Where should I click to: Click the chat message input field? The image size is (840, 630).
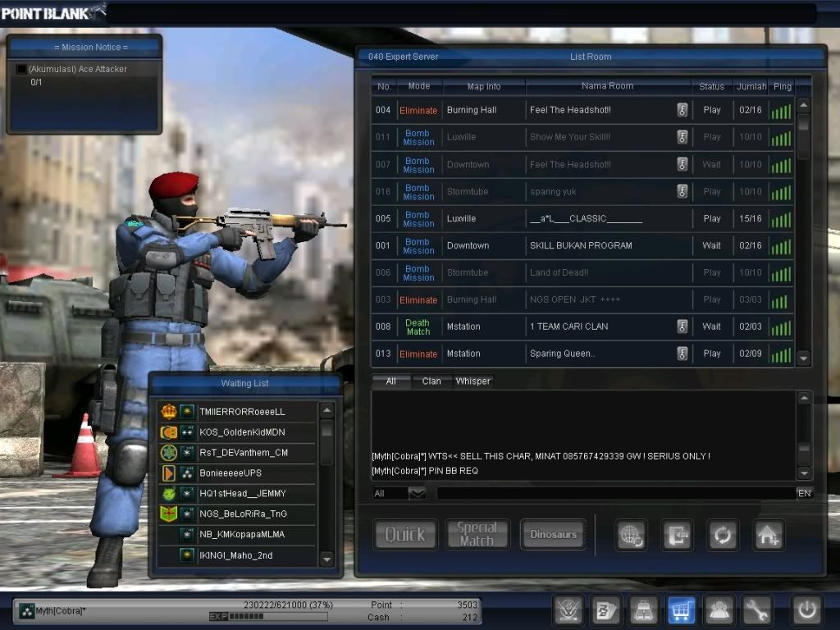616,493
